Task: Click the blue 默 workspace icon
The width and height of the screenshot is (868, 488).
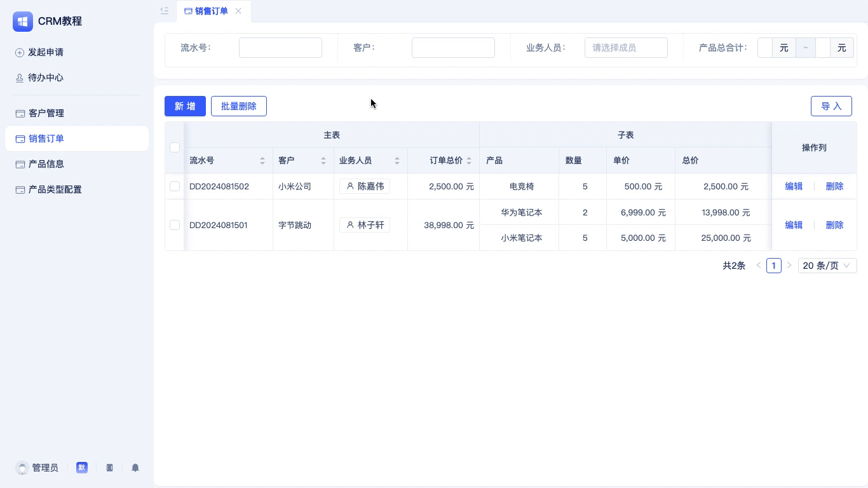Action: pyautogui.click(x=82, y=468)
